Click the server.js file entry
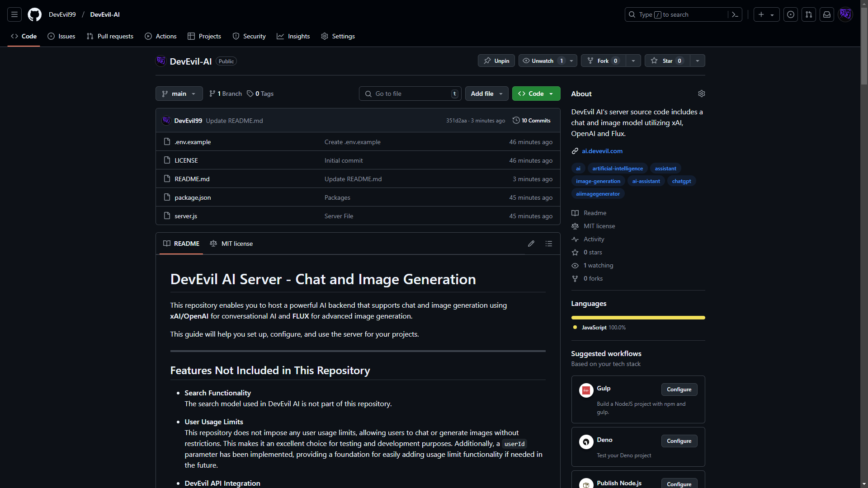This screenshot has width=868, height=488. [185, 215]
